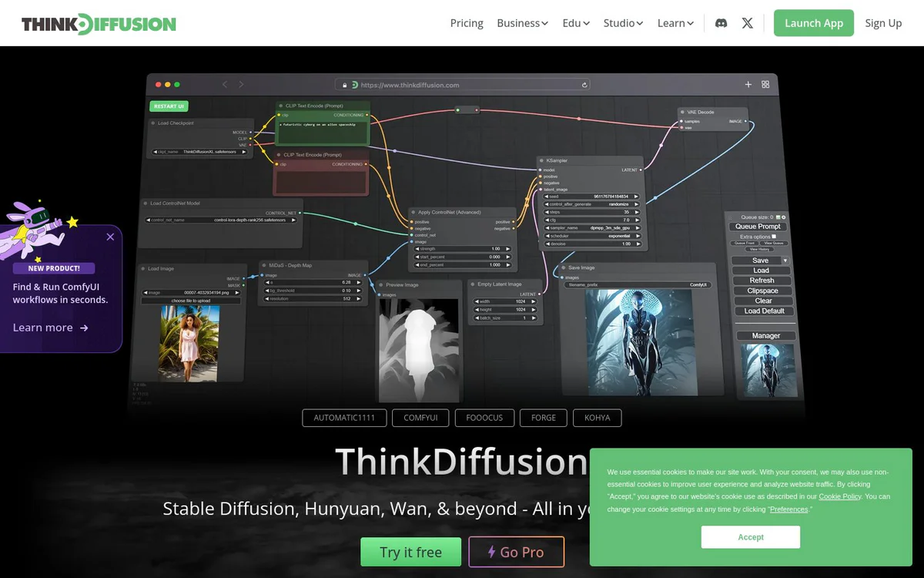Screen dimensions: 924x578
Task: Click the positive prompt text box
Action: (323, 133)
